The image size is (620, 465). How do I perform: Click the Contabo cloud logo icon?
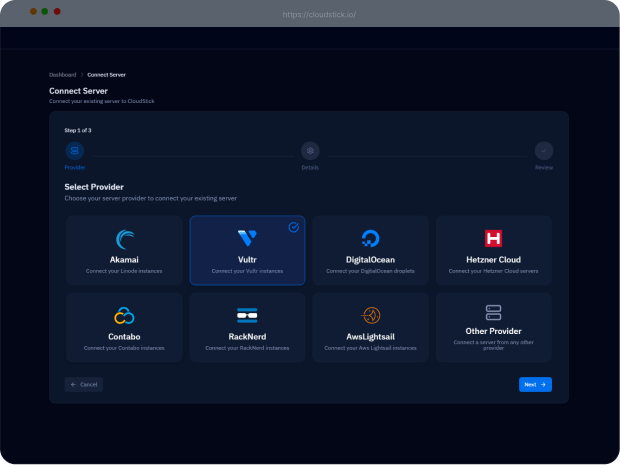124,316
